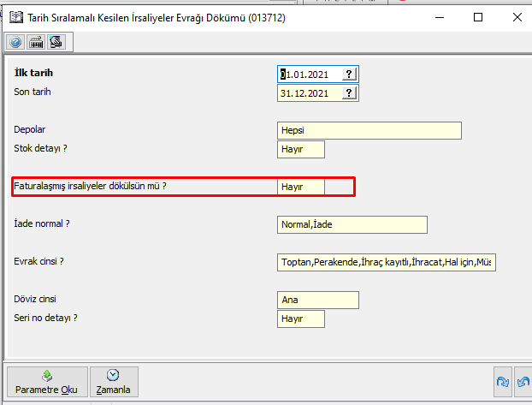This screenshot has height=405, width=532.
Task: Click the window's book icon in title bar
Action: (15, 16)
